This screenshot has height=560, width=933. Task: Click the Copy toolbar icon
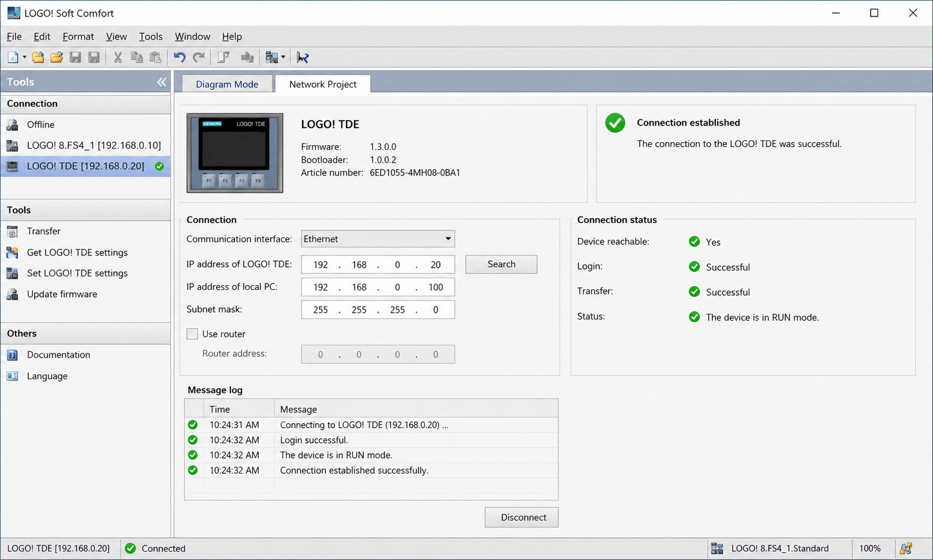tap(137, 57)
